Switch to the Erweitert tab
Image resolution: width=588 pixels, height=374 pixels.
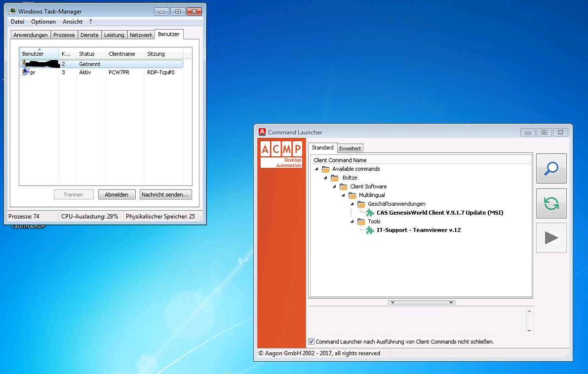(x=350, y=149)
